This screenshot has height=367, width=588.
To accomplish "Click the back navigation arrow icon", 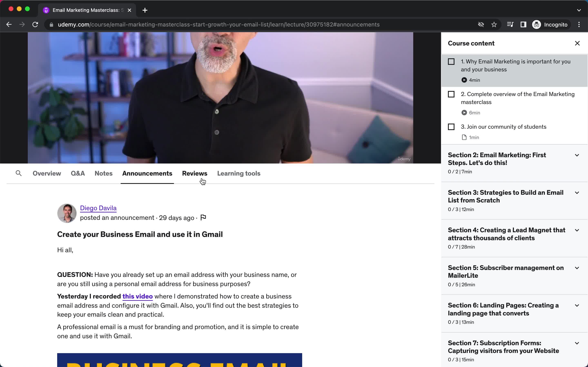I will click(9, 24).
